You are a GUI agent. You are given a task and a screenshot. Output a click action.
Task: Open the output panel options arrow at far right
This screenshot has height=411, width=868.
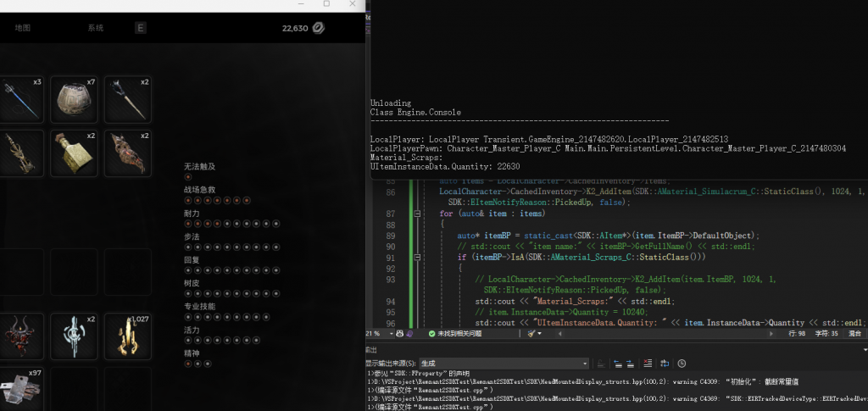[x=865, y=350]
